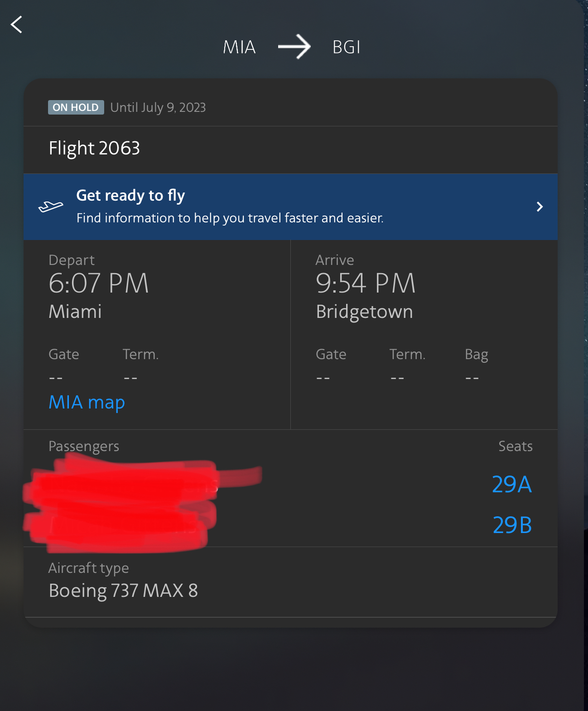Click the route arrow between MIA and BGI
This screenshot has height=711, width=588.
pos(294,47)
